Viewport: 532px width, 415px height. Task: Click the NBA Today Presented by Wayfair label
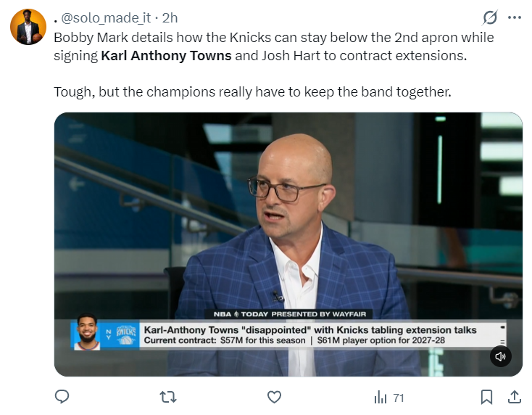pos(290,314)
